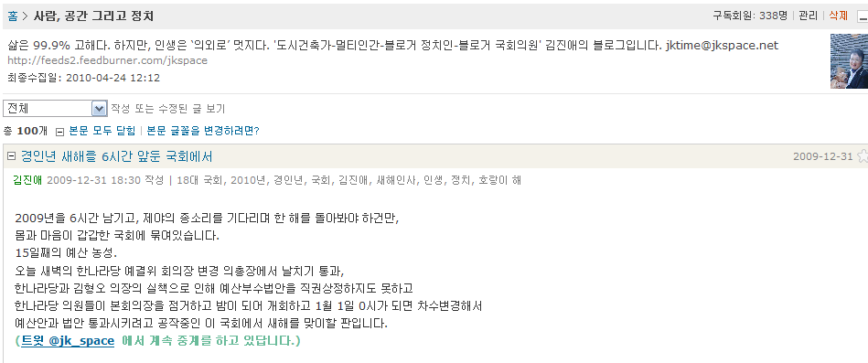Viewport: 868px width, 363px height.
Task: Select the 새해인사 tag
Action: click(398, 180)
